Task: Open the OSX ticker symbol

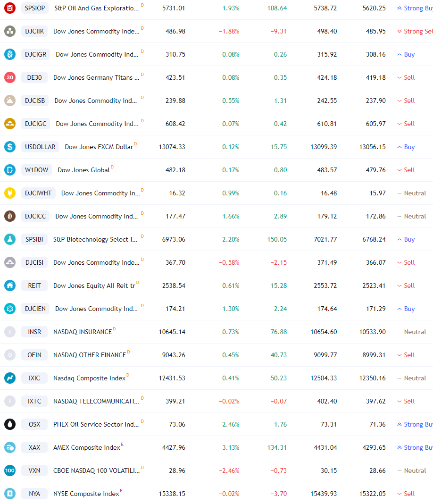Action: click(34, 425)
